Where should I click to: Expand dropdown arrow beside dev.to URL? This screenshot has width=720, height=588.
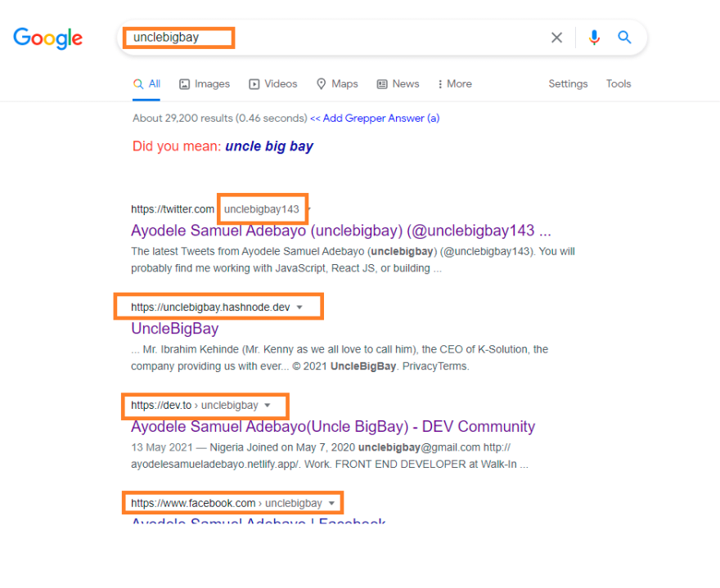268,406
